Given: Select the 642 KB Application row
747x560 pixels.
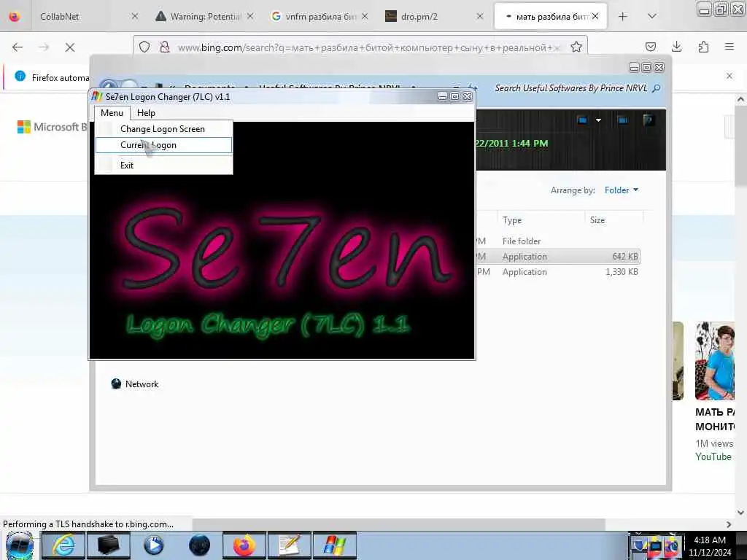Looking at the screenshot, I should point(557,257).
